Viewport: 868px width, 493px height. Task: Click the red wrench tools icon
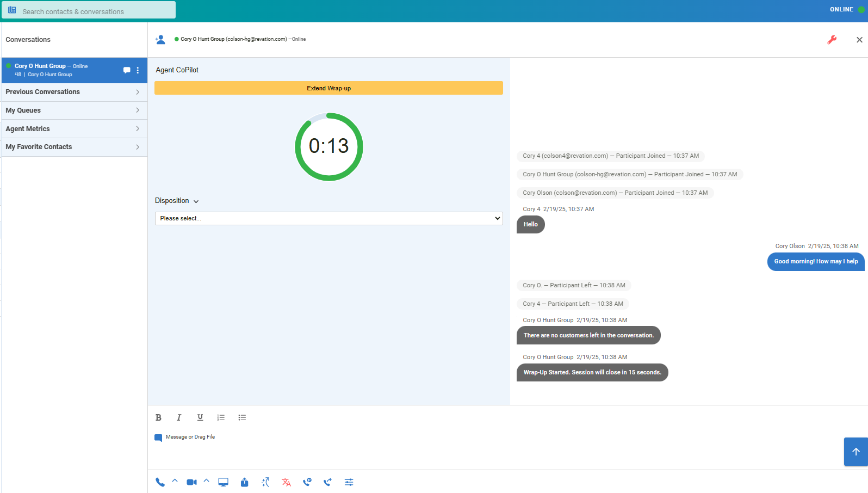coord(832,40)
